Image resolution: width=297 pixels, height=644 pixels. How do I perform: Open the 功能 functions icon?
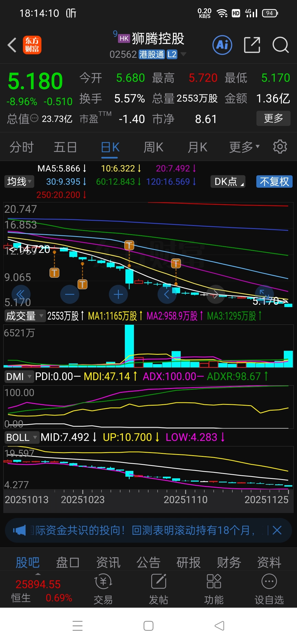coord(214,589)
